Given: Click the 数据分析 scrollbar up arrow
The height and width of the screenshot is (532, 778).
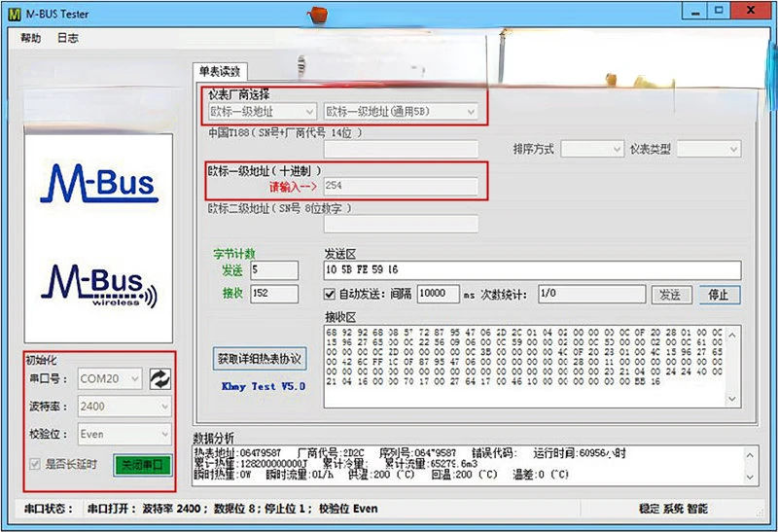Looking at the screenshot, I should pyautogui.click(x=750, y=454).
